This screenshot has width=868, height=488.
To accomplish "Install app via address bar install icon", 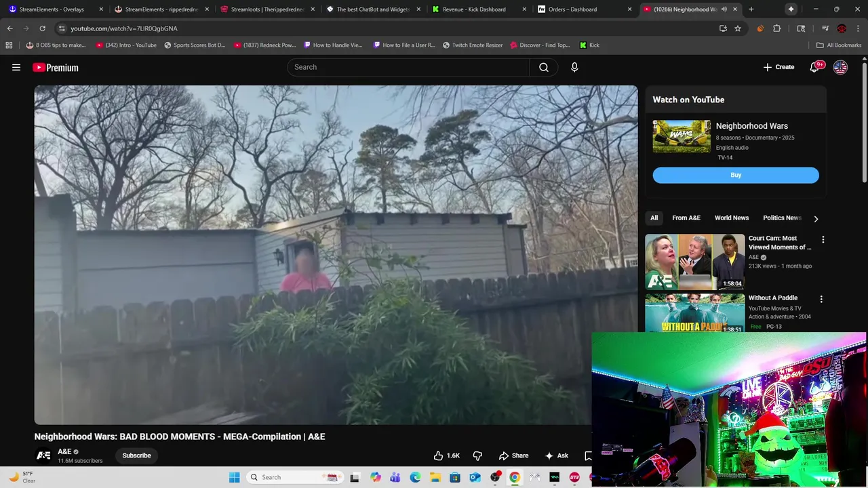I will coord(723,28).
